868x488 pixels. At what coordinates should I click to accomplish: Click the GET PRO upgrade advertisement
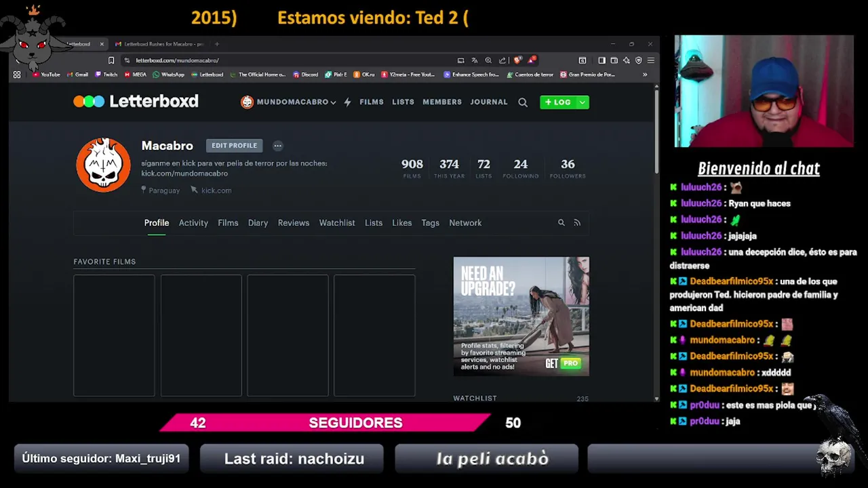(x=521, y=316)
